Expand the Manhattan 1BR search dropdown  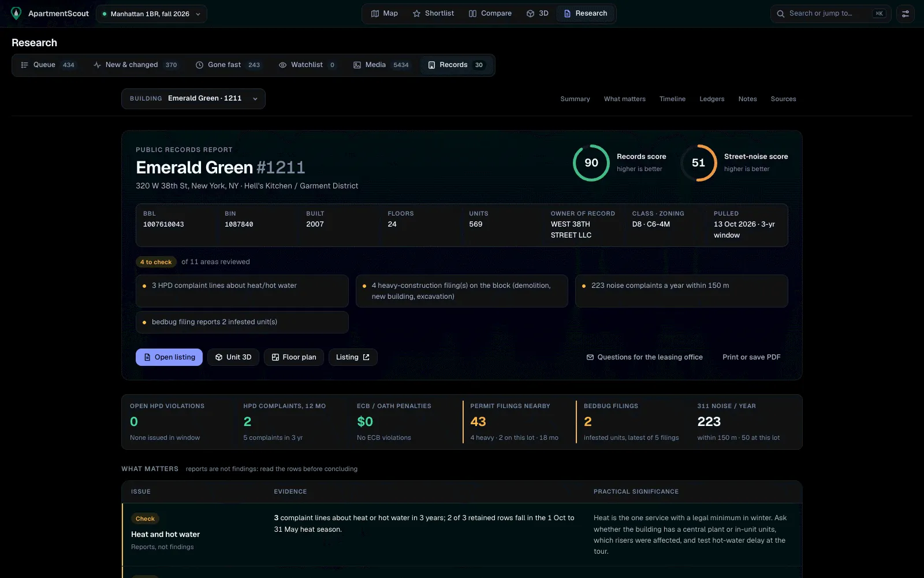pos(151,14)
